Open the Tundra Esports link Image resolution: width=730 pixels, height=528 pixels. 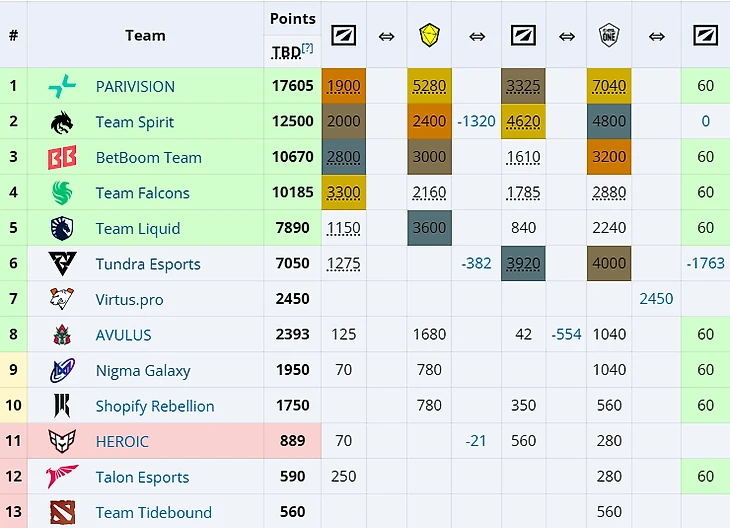coord(148,264)
